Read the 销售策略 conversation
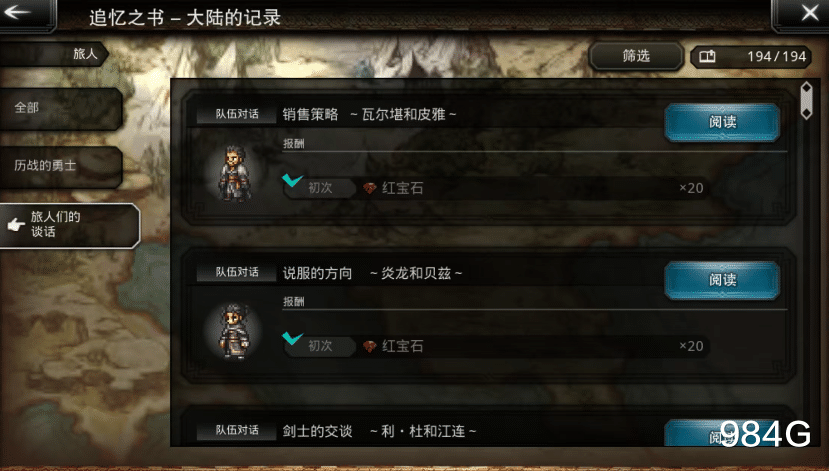 722,122
